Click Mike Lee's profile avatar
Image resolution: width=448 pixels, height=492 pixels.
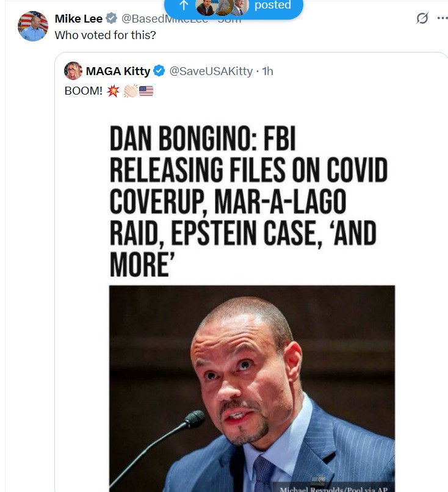33,26
